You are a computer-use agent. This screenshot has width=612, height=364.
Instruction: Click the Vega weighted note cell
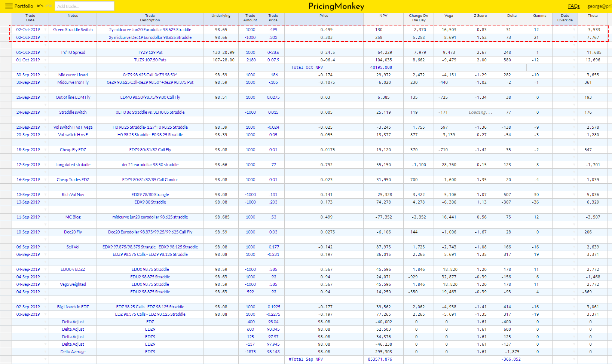click(x=73, y=284)
